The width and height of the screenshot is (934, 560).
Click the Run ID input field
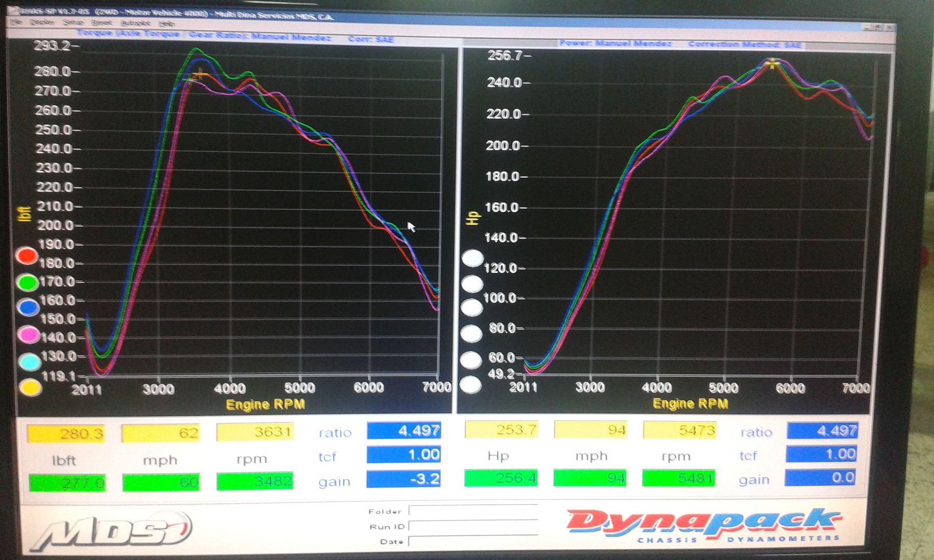(472, 526)
